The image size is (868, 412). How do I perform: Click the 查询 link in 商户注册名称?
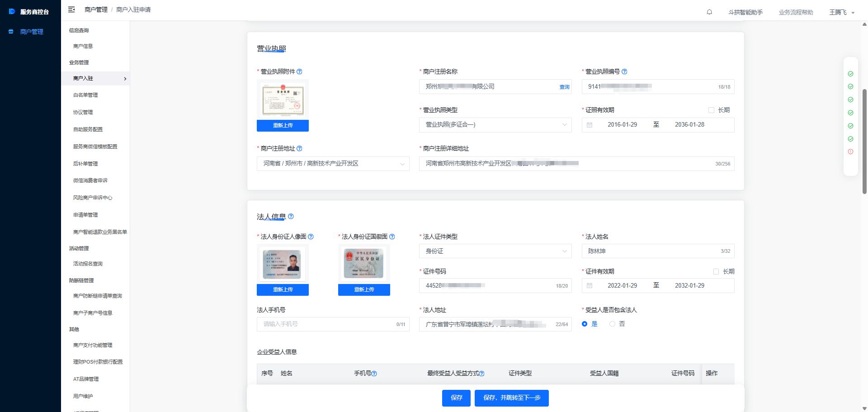tap(565, 87)
